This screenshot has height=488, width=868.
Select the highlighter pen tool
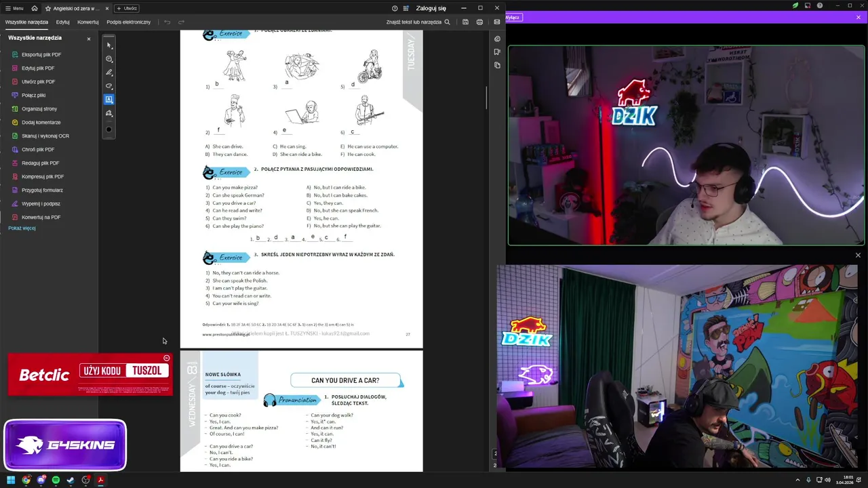pyautogui.click(x=109, y=73)
